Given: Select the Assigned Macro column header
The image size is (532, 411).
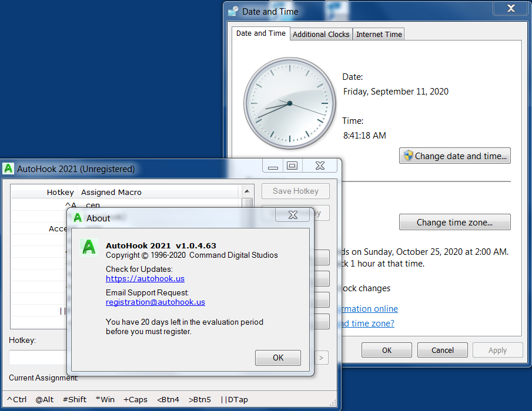Looking at the screenshot, I should 158,192.
